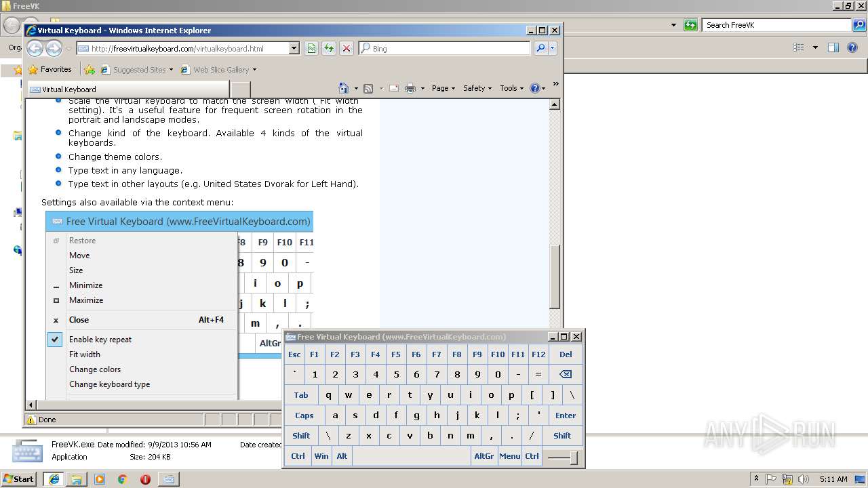Select the Virtual Keyboard browser tab

[128, 89]
